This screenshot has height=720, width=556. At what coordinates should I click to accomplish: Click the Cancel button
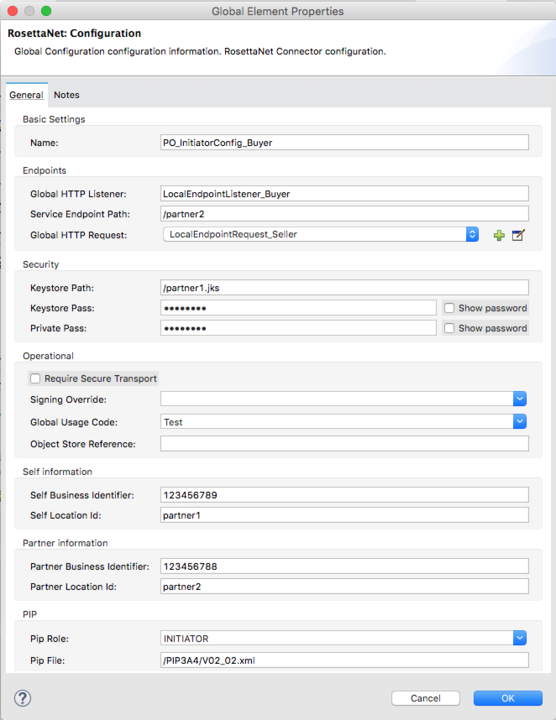426,698
